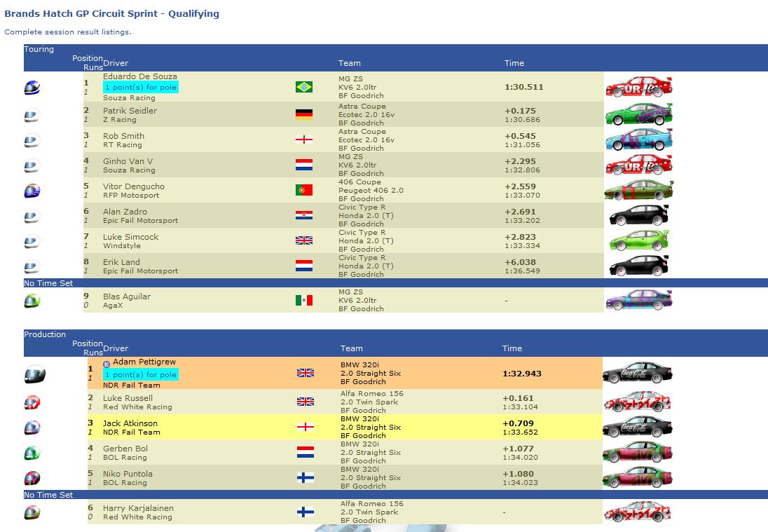
Task: Open driver Erik Land
Action: pyautogui.click(x=121, y=262)
